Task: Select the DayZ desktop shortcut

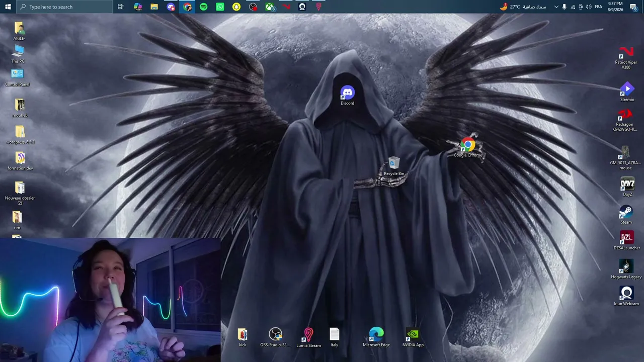Action: (x=627, y=187)
